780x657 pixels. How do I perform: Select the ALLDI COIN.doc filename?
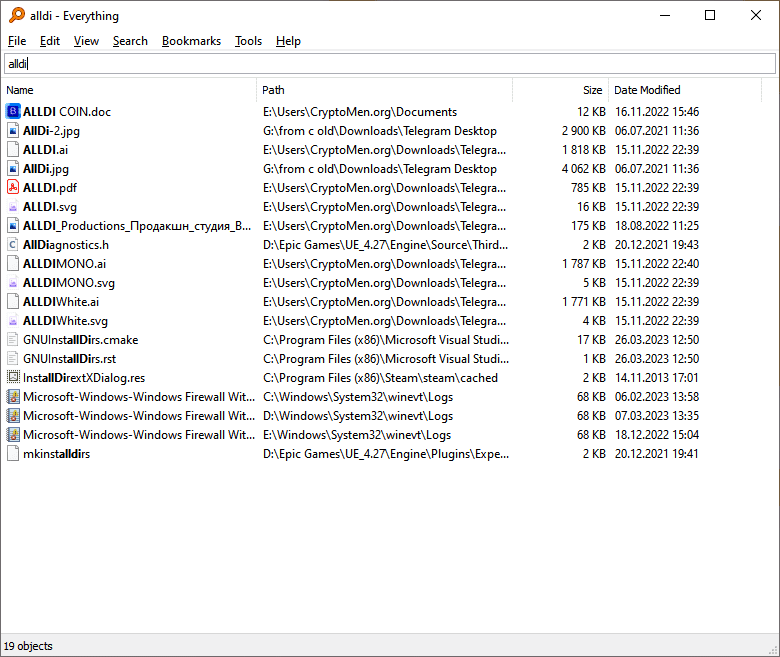[x=67, y=112]
